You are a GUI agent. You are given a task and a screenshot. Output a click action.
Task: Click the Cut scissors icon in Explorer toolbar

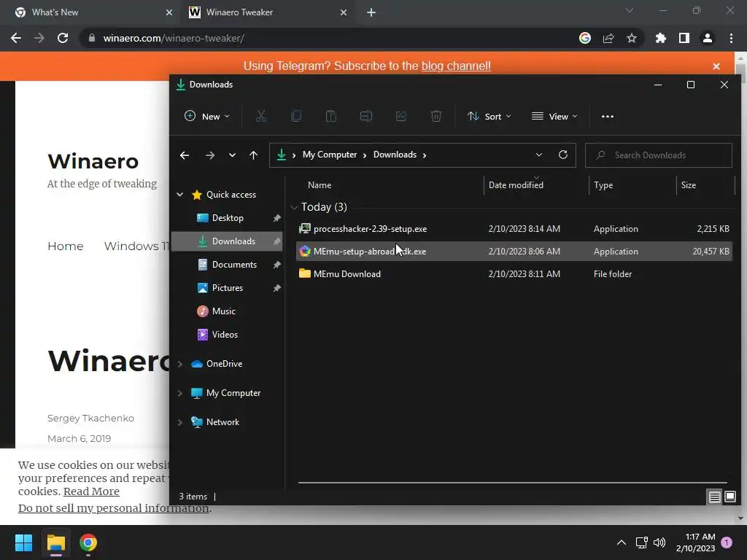(x=261, y=116)
